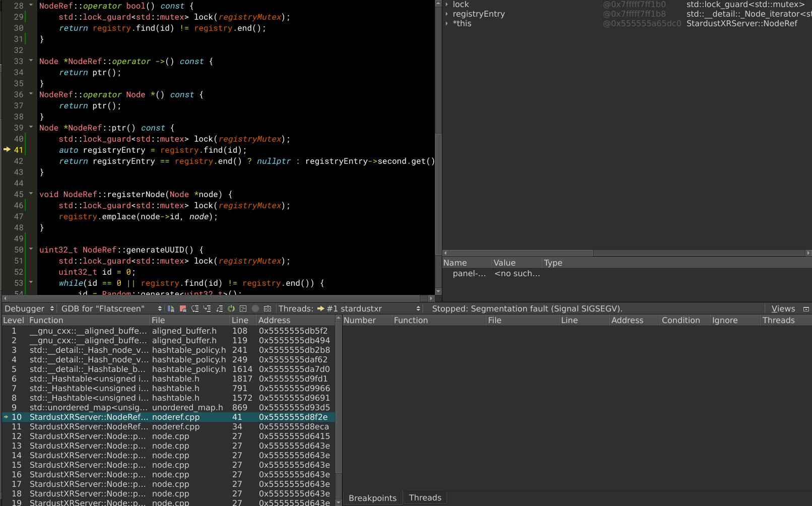Click the Continue debugging icon
The height and width of the screenshot is (506, 812).
(x=171, y=308)
